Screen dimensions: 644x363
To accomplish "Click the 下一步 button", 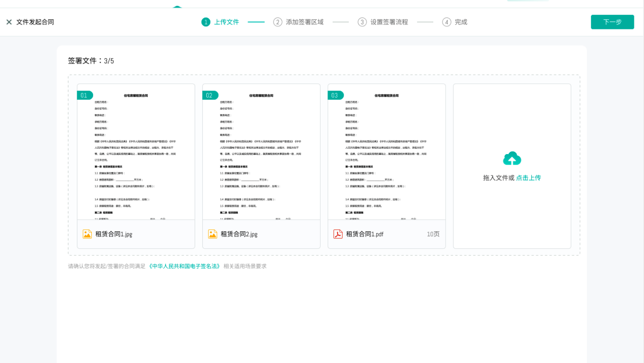I will click(x=612, y=22).
